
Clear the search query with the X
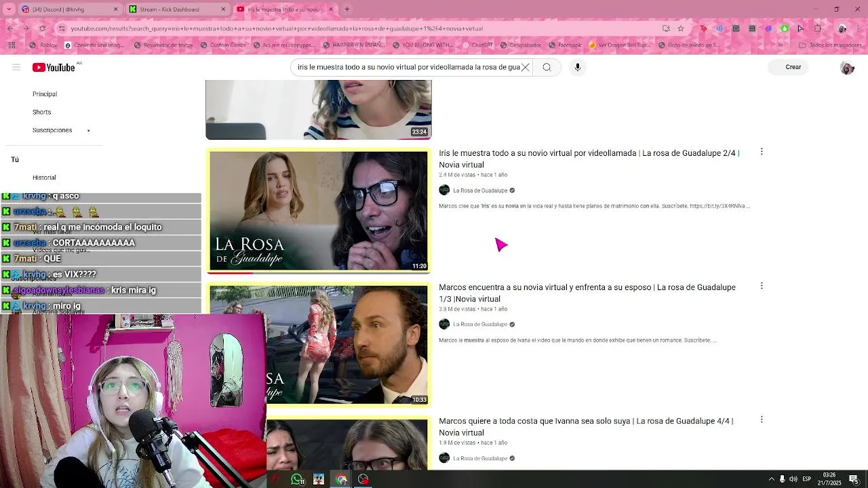[x=525, y=67]
